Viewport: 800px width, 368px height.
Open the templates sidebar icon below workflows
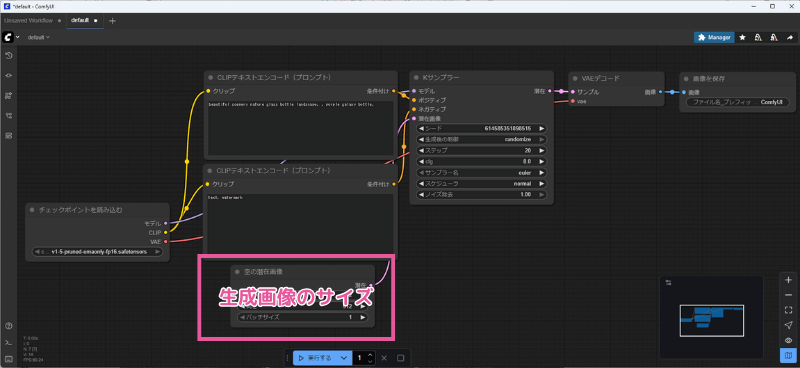pyautogui.click(x=8, y=135)
